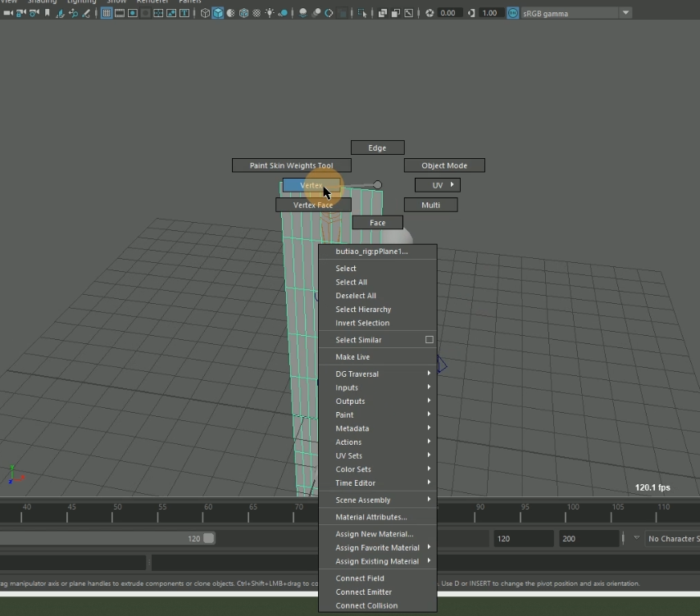
Task: Open the sRGB gamma dropdown
Action: [x=625, y=13]
